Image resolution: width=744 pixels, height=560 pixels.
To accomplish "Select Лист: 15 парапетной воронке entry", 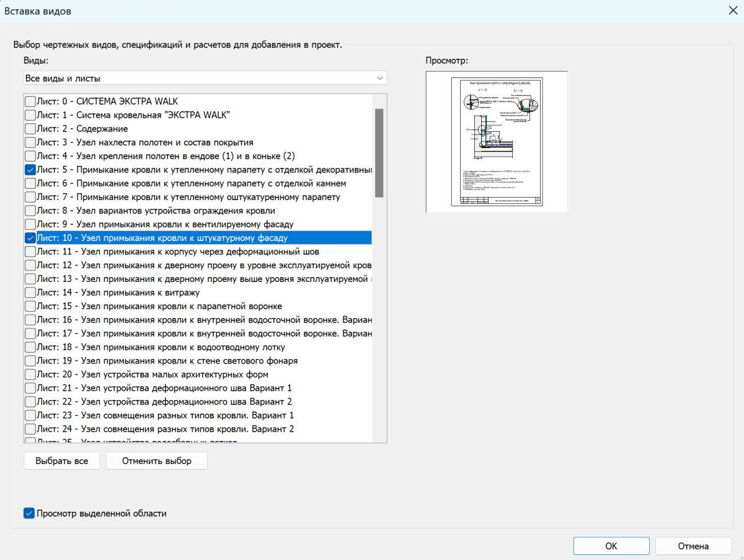I will click(x=159, y=306).
